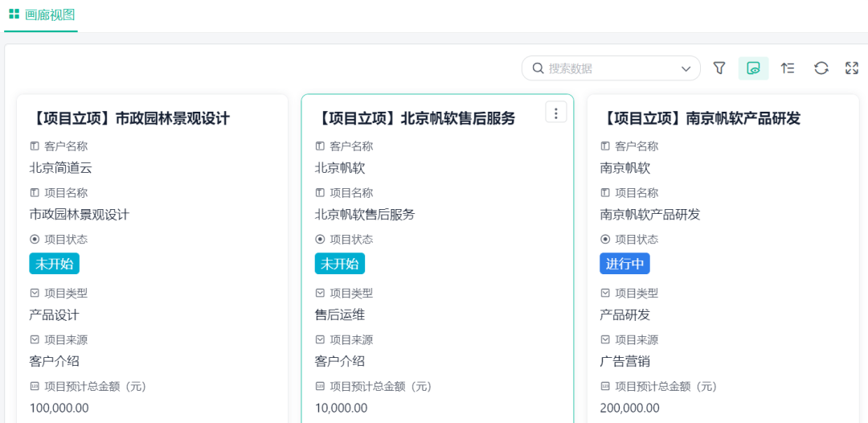The height and width of the screenshot is (423, 868).
Task: Open the filter funnel icon
Action: tap(719, 68)
